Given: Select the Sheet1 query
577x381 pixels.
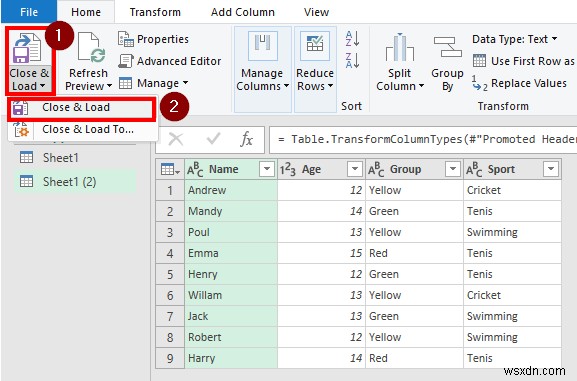Looking at the screenshot, I should [75, 158].
